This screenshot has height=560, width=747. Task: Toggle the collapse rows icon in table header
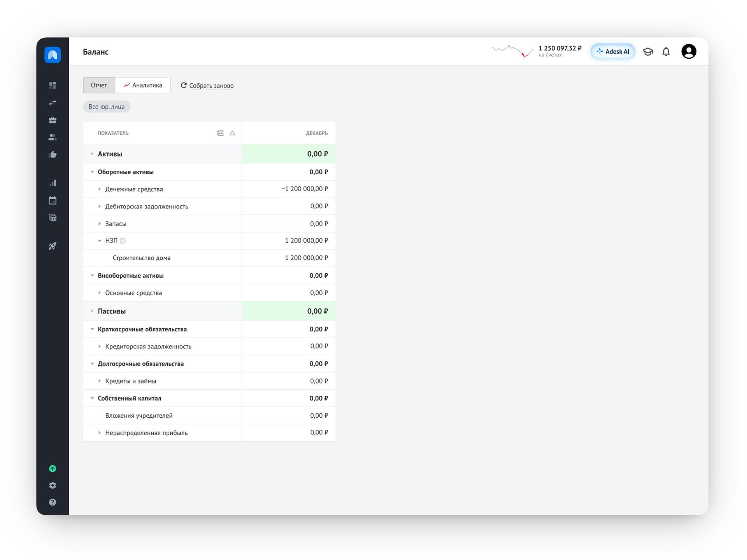pos(220,133)
